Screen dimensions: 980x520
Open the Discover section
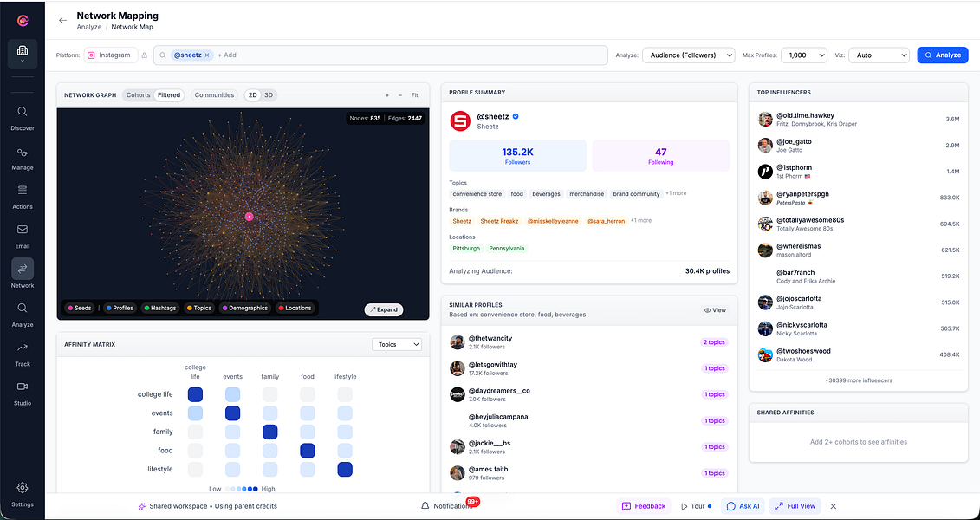click(23, 118)
